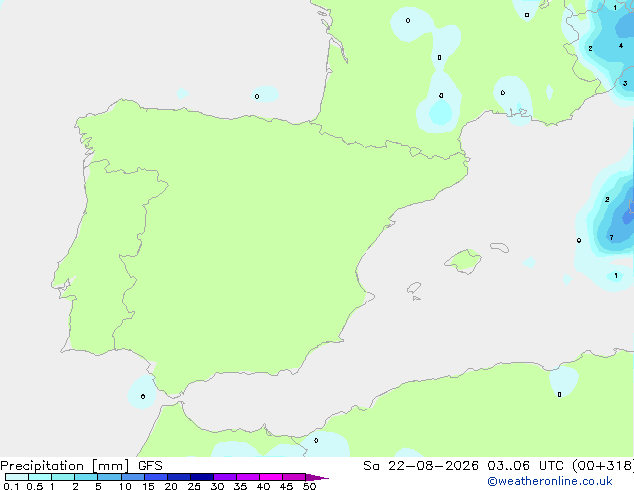Select the 45–50 mm legend color swatch
The height and width of the screenshot is (490, 634).
pos(294,477)
